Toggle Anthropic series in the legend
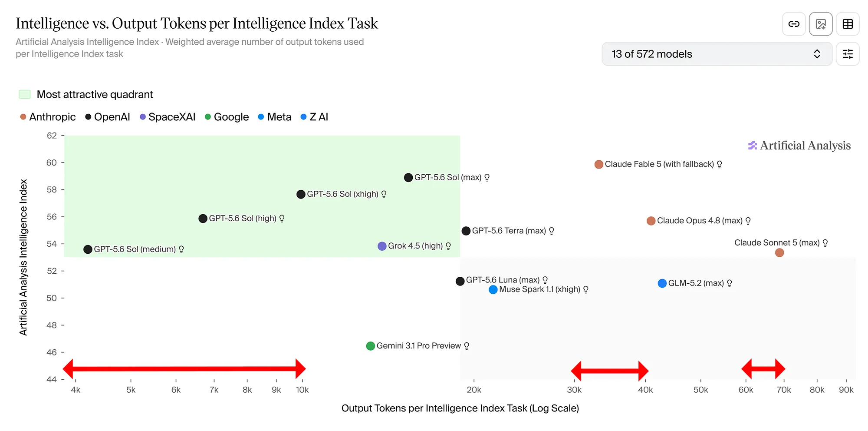The width and height of the screenshot is (868, 431). point(48,117)
